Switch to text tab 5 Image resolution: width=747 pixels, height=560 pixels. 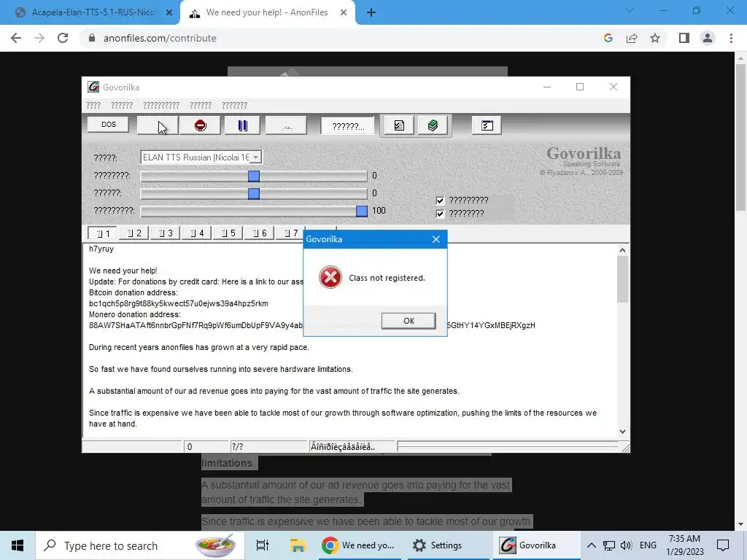[x=228, y=233]
